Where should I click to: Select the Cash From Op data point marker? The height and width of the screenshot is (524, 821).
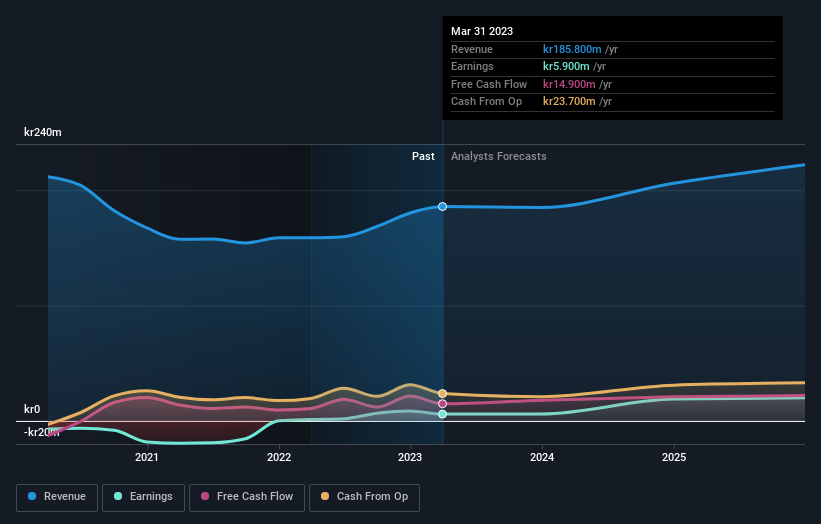442,394
